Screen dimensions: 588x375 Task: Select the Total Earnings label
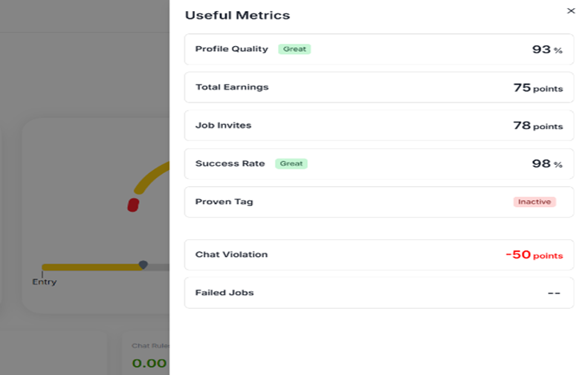(x=232, y=87)
